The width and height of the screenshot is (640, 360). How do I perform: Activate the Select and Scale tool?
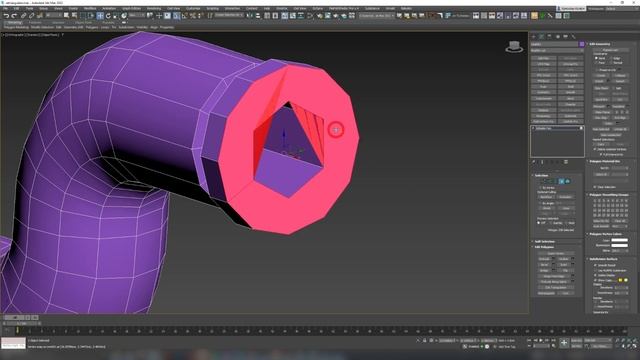coord(116,16)
